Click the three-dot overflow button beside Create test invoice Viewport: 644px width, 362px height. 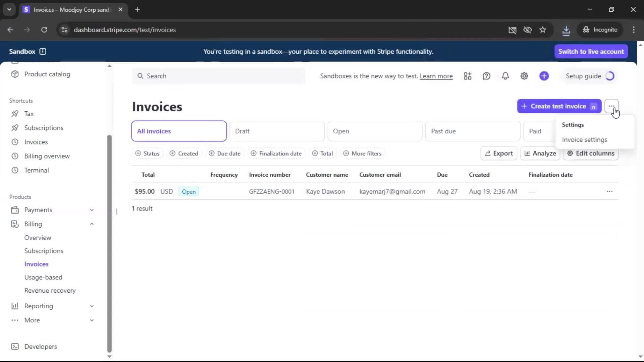[611, 106]
